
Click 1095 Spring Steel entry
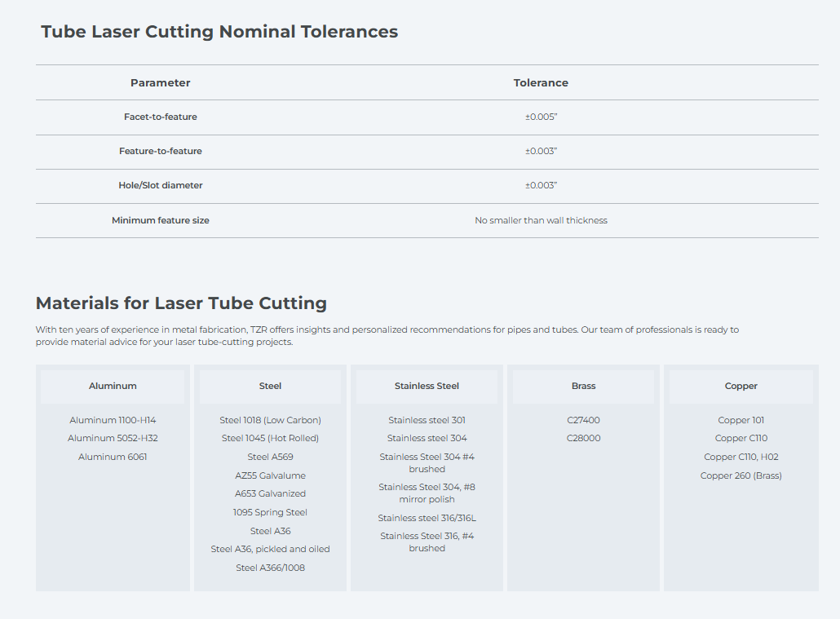pos(270,512)
